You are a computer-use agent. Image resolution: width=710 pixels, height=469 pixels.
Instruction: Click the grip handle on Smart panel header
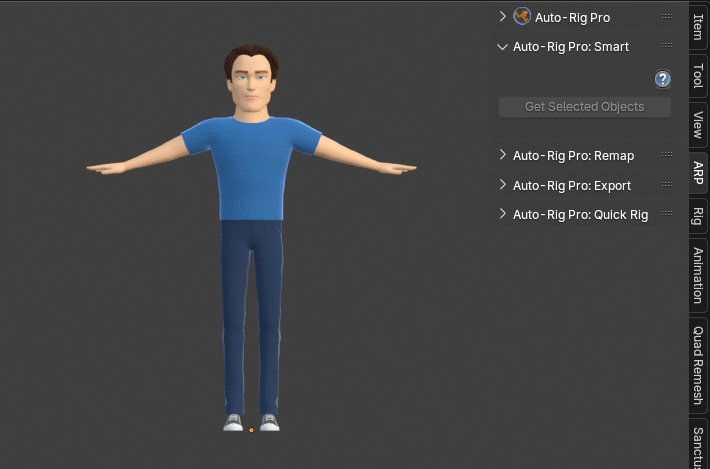tap(666, 47)
